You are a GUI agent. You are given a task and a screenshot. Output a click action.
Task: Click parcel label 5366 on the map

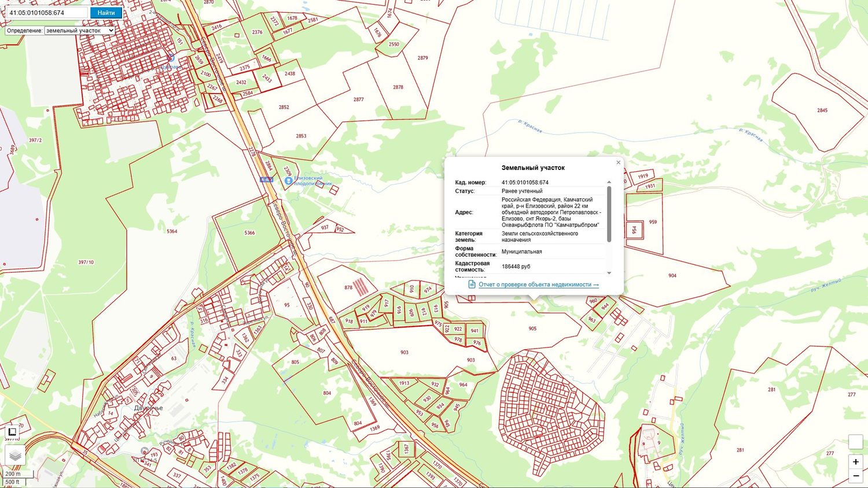tap(249, 232)
